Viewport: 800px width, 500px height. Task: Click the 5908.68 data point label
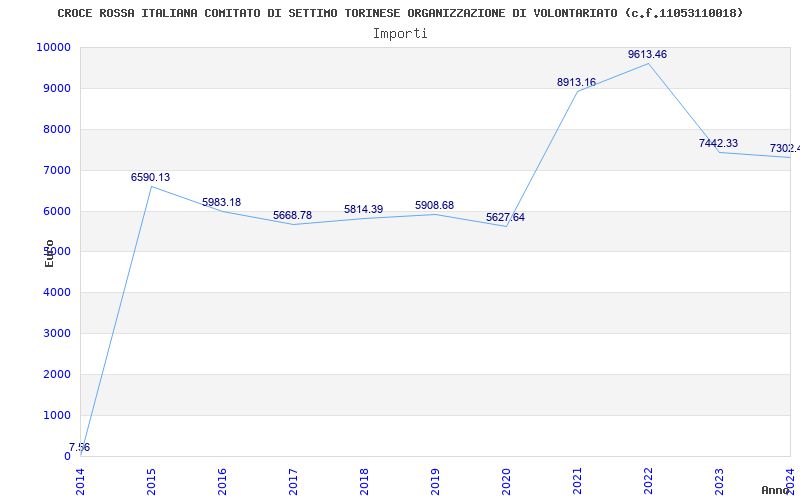[434, 206]
